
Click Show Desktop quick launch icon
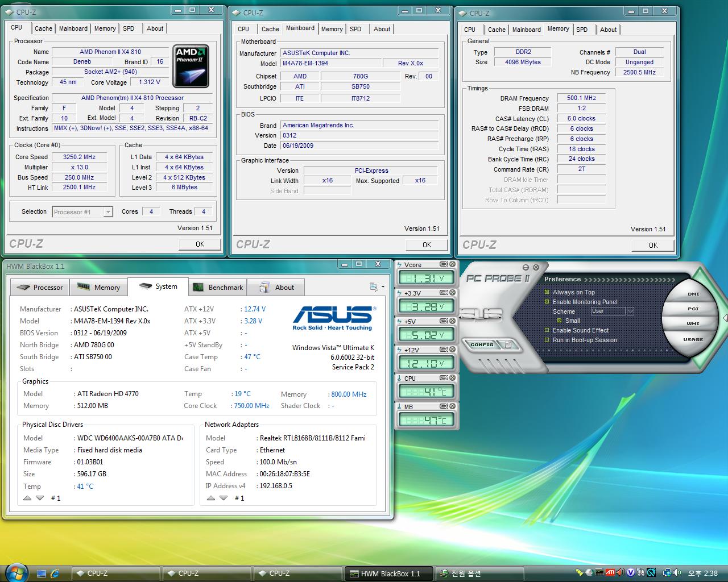(x=42, y=573)
